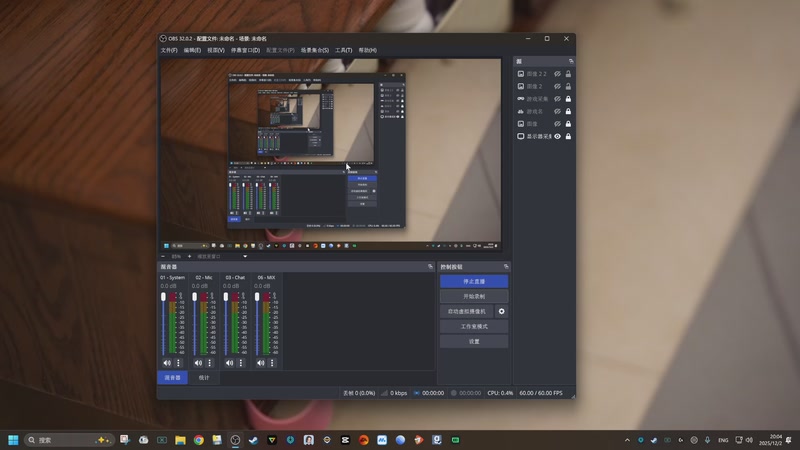Mute the 02 - Mic audio channel
The height and width of the screenshot is (450, 800).
click(198, 363)
